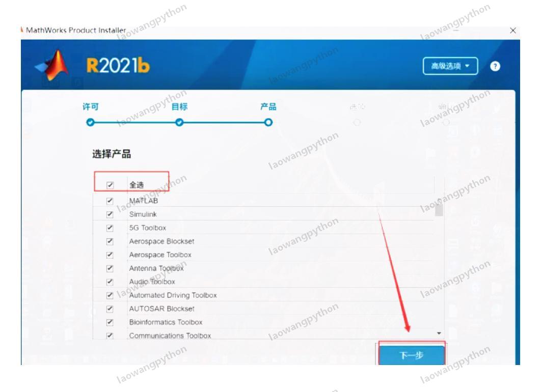Screen dimensions: 541x392
Task: Toggle the 5G Toolbox checkbox
Action: [110, 228]
